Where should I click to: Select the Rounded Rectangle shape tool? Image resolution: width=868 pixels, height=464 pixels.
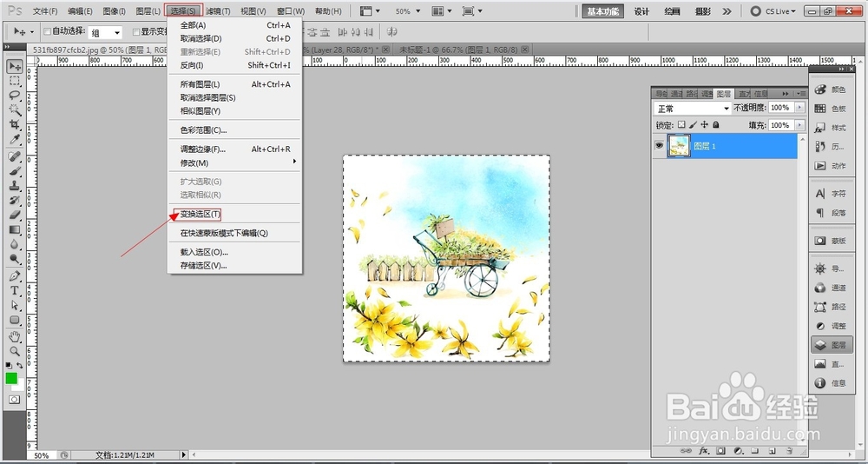(15, 319)
